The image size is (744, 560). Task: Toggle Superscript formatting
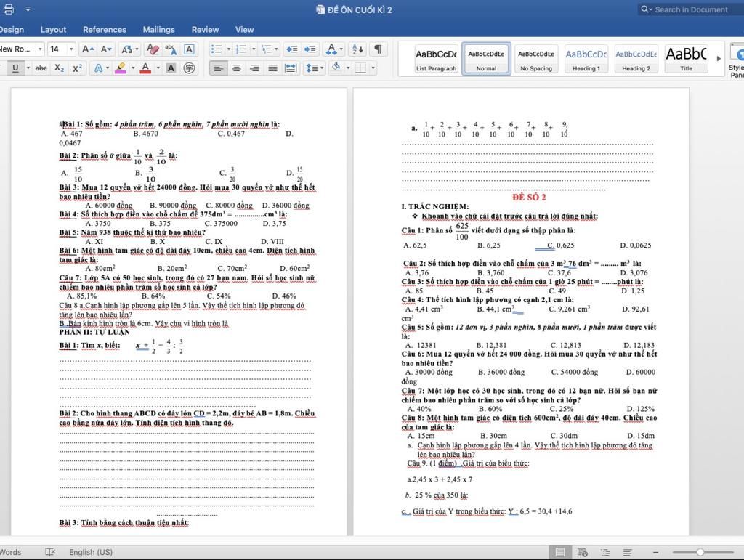[x=77, y=68]
